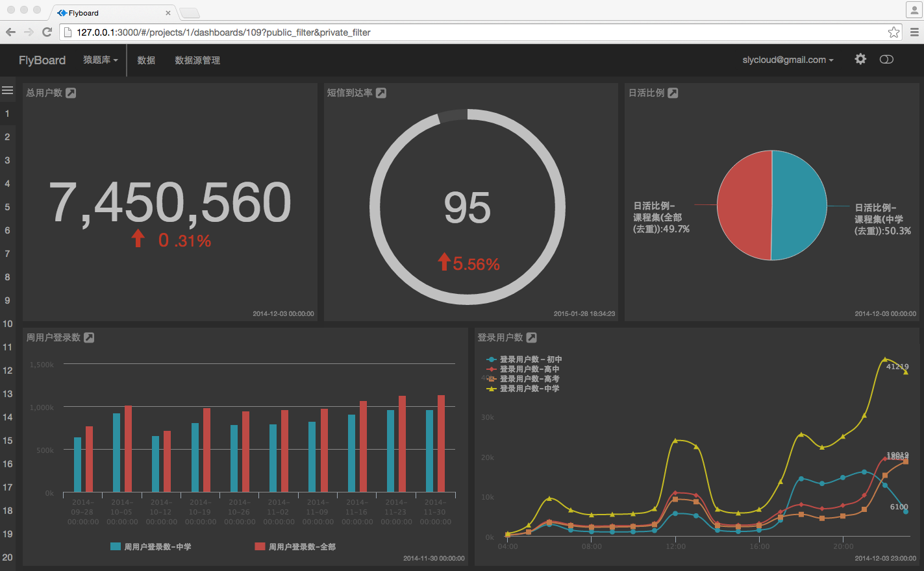Click the FlyBoard brand link
Image resolution: width=924 pixels, height=571 pixels.
click(42, 60)
